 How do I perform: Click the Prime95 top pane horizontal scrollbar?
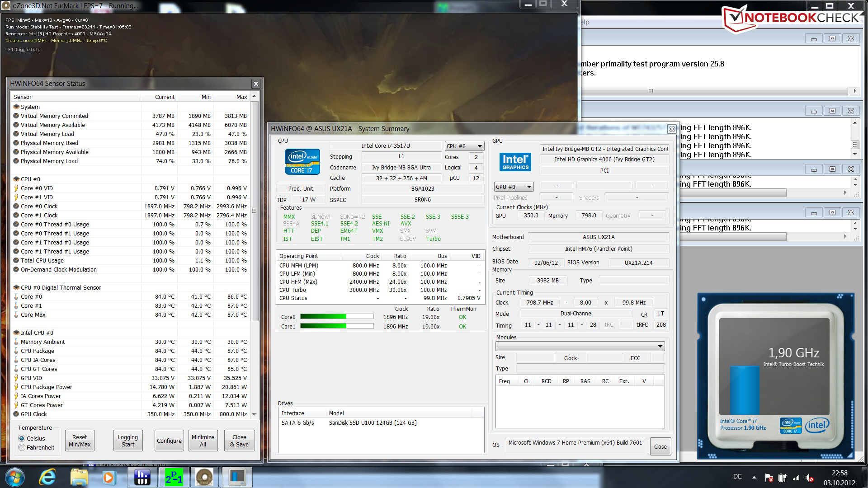tap(714, 91)
